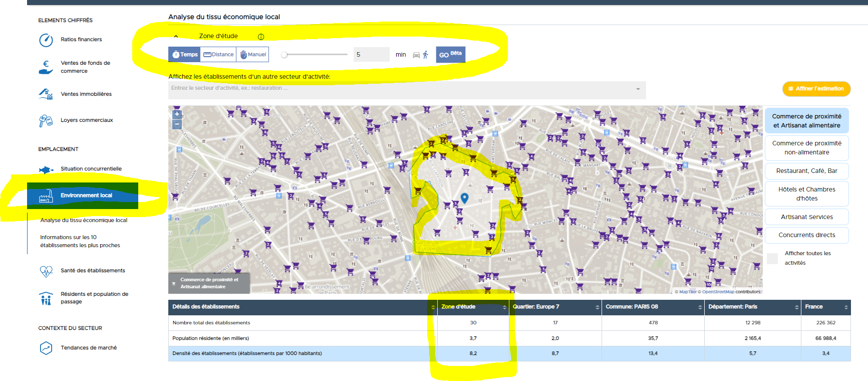The image size is (868, 381).
Task: Click population value 66 988,4 for France
Action: tap(826, 338)
